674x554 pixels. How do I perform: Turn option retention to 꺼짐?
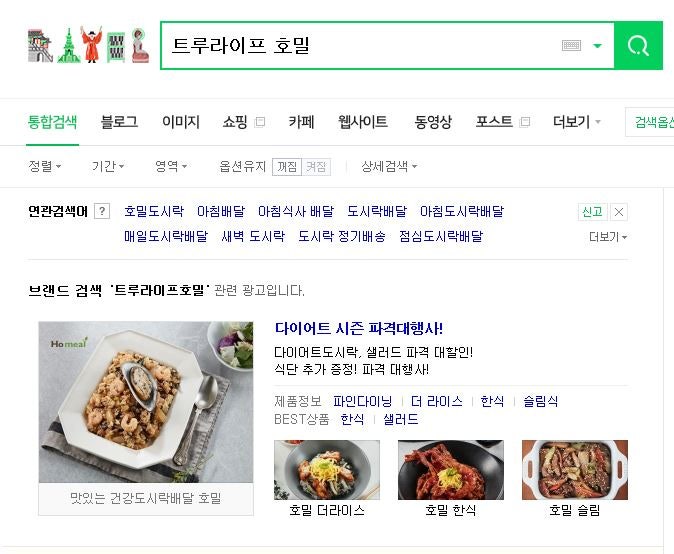pyautogui.click(x=287, y=166)
